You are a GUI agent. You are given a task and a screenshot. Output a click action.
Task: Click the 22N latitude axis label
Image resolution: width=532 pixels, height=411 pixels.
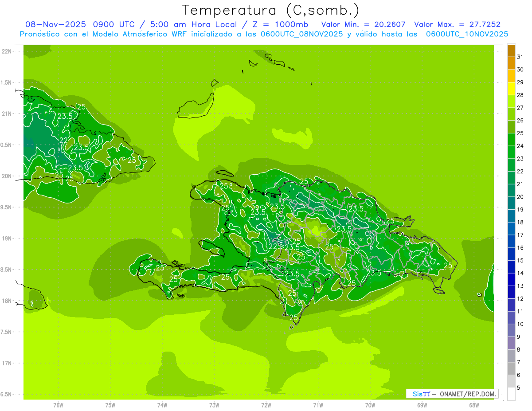(7, 51)
